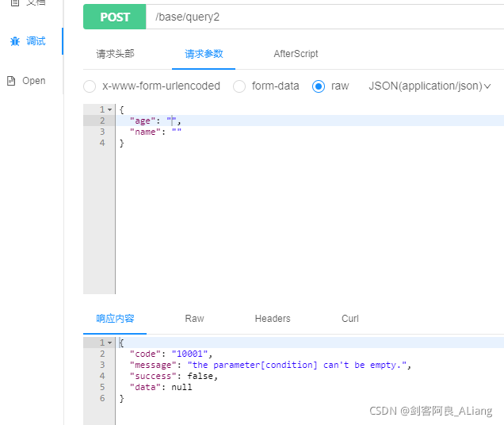Image resolution: width=504 pixels, height=425 pixels.
Task: View the Curl tab
Action: [350, 319]
